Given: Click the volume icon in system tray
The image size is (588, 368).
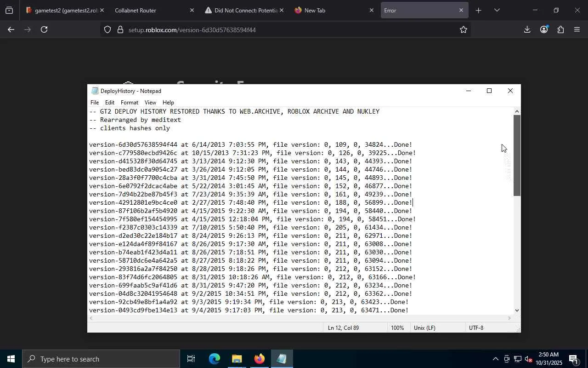Looking at the screenshot, I should [528, 359].
